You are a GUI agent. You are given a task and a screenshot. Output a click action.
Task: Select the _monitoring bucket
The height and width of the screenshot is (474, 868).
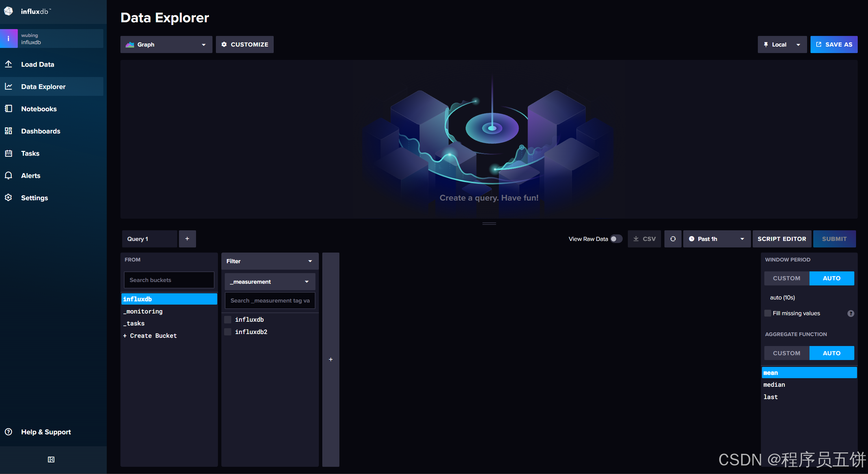[x=143, y=311]
